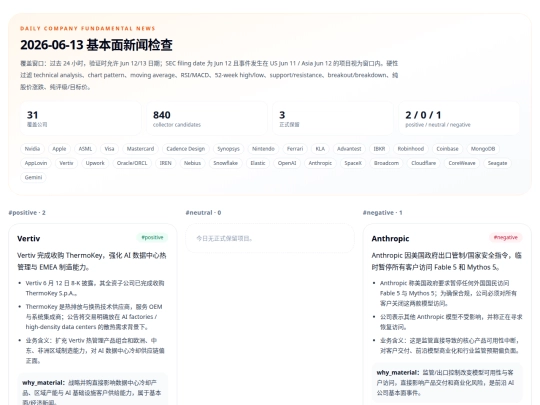Image resolution: width=540 pixels, height=405 pixels.
Task: Click the Coinbase tag
Action: 447,149
